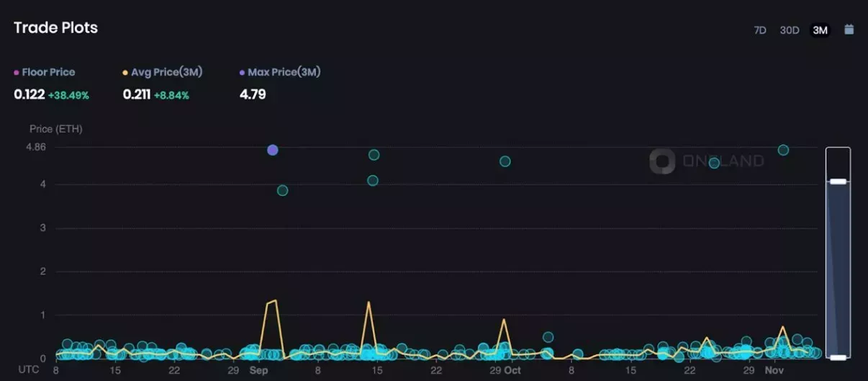Screen dimensions: 868x381
Task: Click the early September average price peak
Action: [x=275, y=300]
